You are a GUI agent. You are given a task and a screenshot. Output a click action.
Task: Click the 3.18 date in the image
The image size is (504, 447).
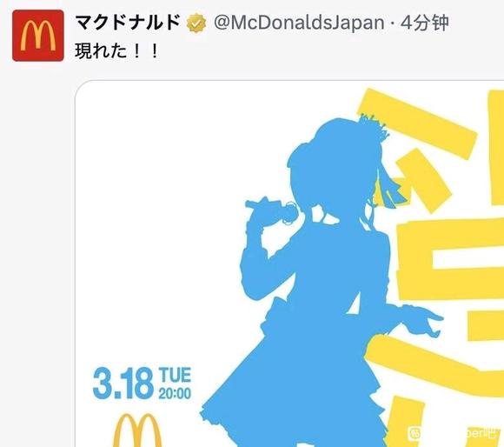tap(123, 384)
